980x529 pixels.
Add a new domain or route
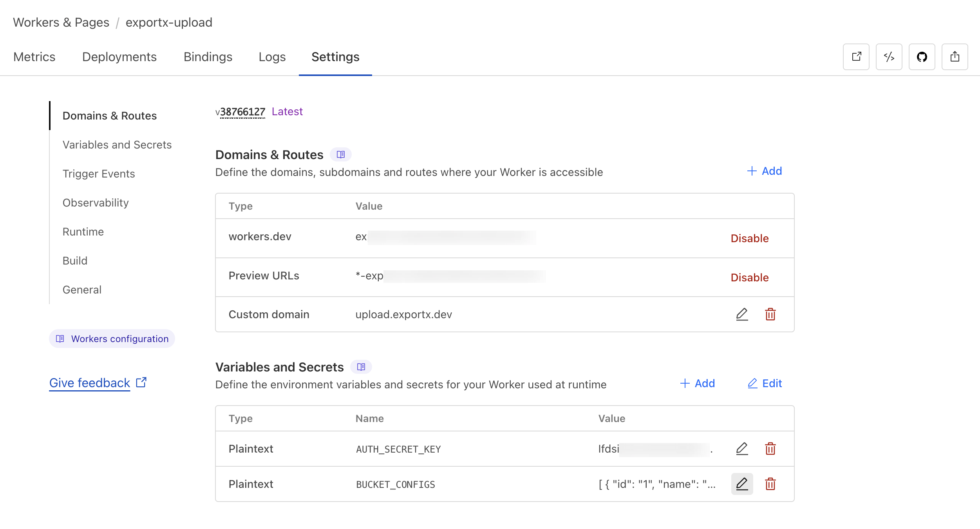tap(764, 171)
